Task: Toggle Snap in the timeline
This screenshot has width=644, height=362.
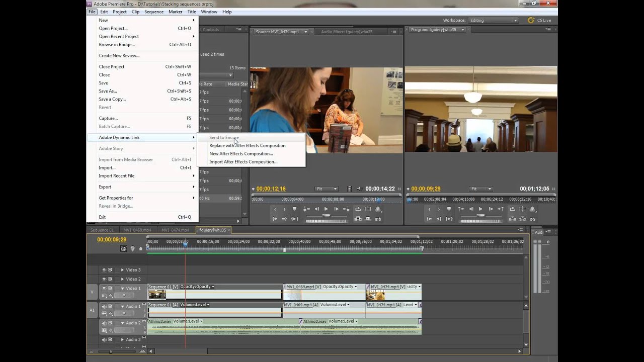Action: point(124,248)
